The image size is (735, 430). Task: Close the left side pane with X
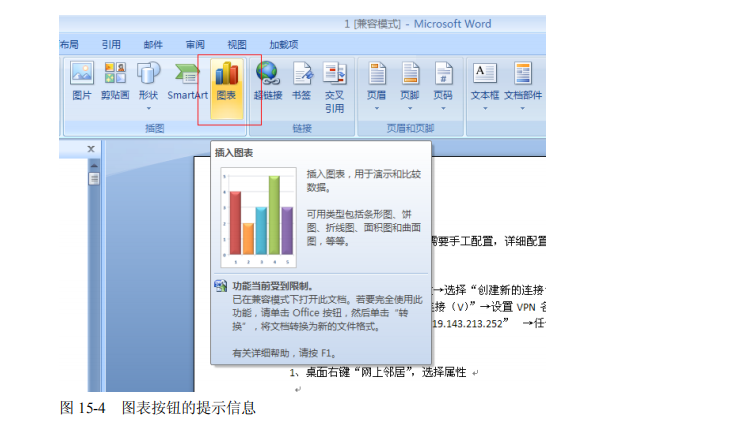[x=91, y=149]
